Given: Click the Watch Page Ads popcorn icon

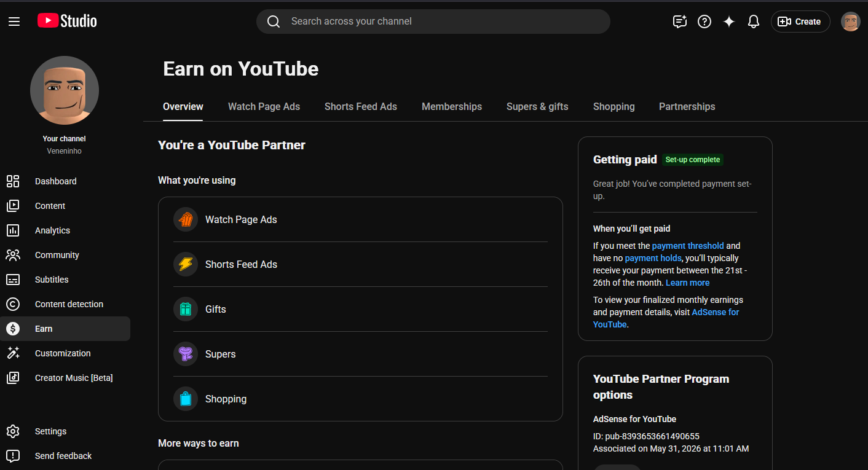Looking at the screenshot, I should pos(186,219).
